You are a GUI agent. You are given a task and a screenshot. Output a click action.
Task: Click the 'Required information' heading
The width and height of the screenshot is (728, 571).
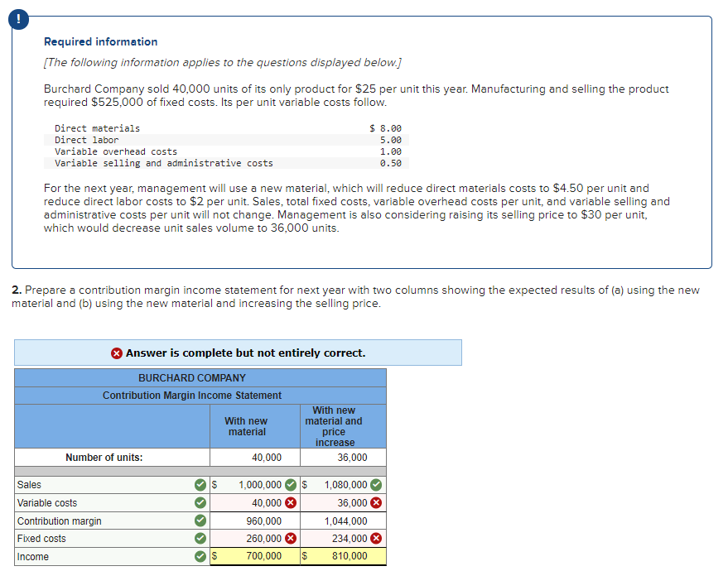(101, 41)
